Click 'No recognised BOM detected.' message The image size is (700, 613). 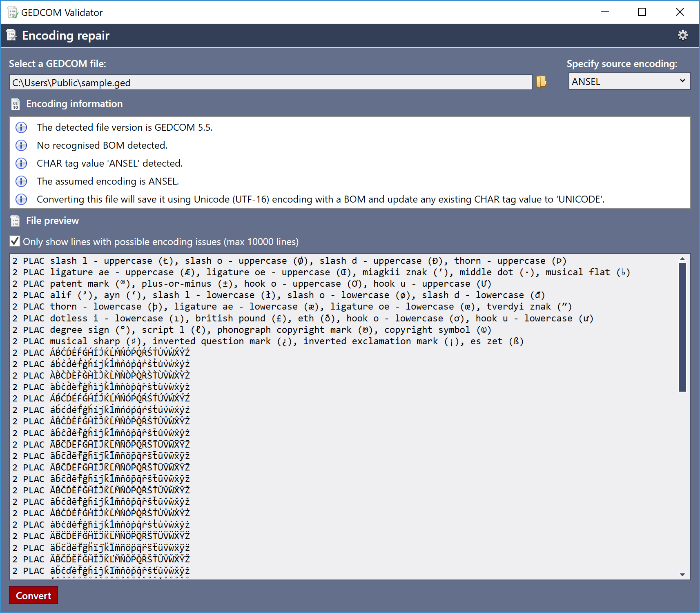(x=102, y=145)
